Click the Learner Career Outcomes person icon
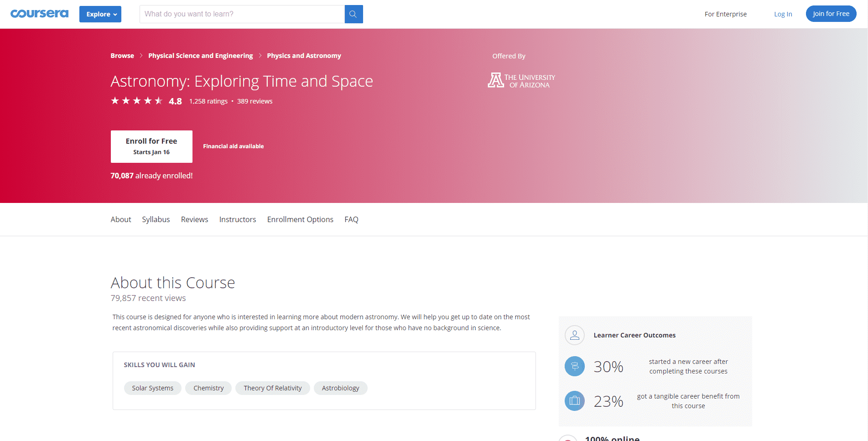The image size is (868, 441). tap(575, 335)
